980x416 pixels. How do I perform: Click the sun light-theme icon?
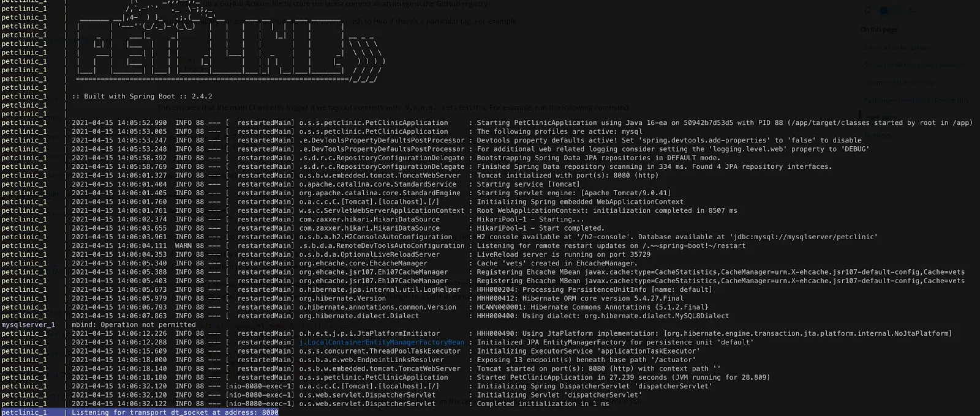tap(868, 10)
